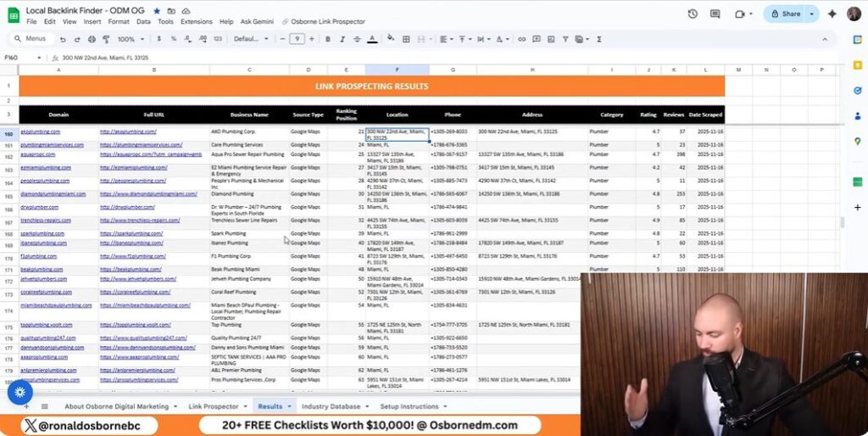Star the Local Backlink Finder document
Viewport: 868px width, 436px height.
157,11
